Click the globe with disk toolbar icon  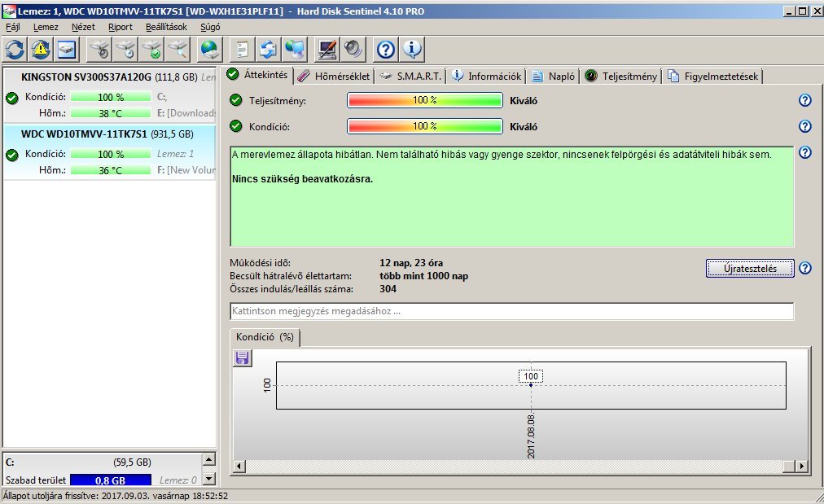[210, 50]
